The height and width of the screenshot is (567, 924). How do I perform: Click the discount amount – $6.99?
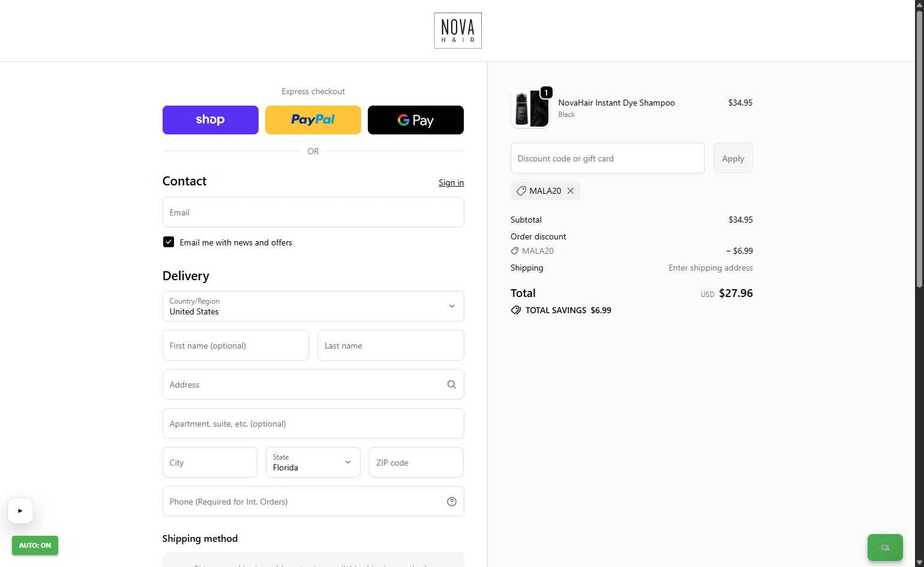739,251
